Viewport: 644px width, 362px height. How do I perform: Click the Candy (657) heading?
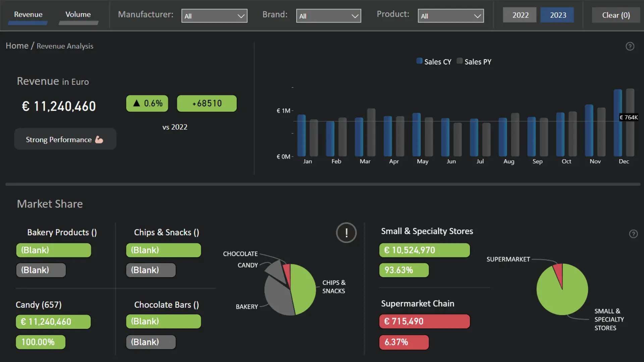pos(39,305)
